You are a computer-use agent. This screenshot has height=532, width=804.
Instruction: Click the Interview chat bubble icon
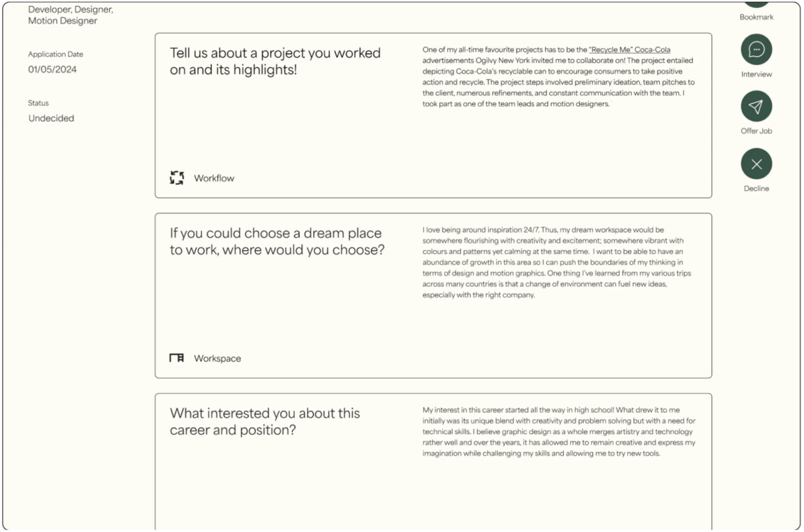click(756, 49)
